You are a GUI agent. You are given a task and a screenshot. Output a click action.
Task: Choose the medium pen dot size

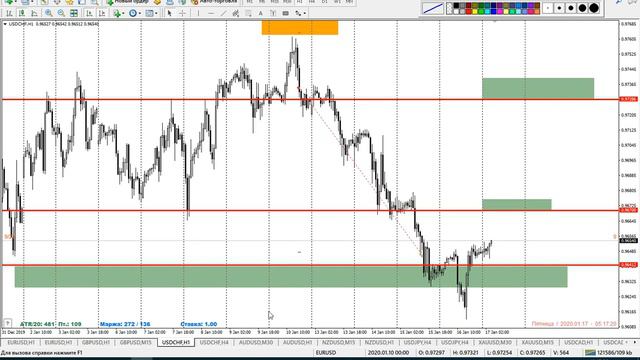[x=571, y=8]
